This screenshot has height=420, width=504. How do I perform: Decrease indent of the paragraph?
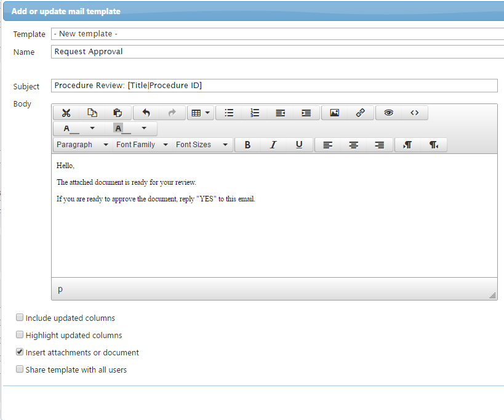(x=280, y=113)
